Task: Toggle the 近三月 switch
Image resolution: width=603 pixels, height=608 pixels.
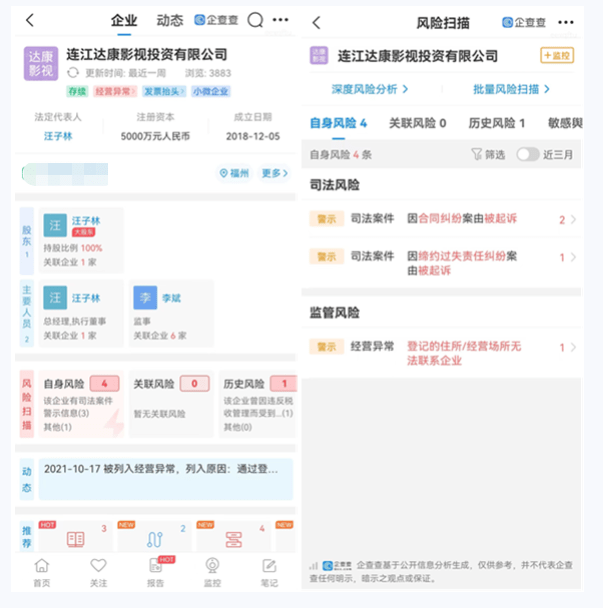Action: click(528, 154)
